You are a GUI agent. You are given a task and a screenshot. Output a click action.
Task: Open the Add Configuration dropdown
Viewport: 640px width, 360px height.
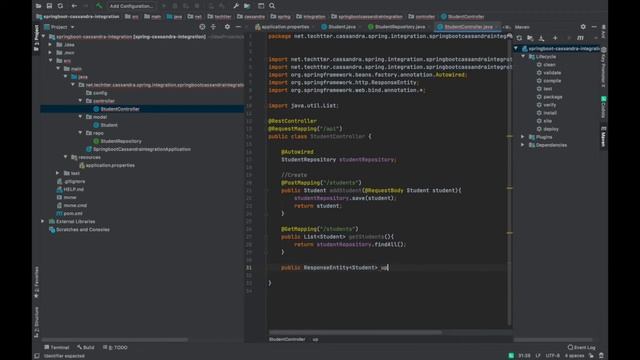pos(131,6)
